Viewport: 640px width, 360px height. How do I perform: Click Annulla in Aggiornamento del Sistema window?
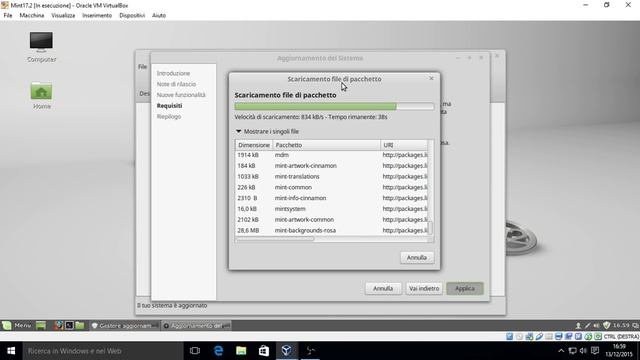click(383, 289)
